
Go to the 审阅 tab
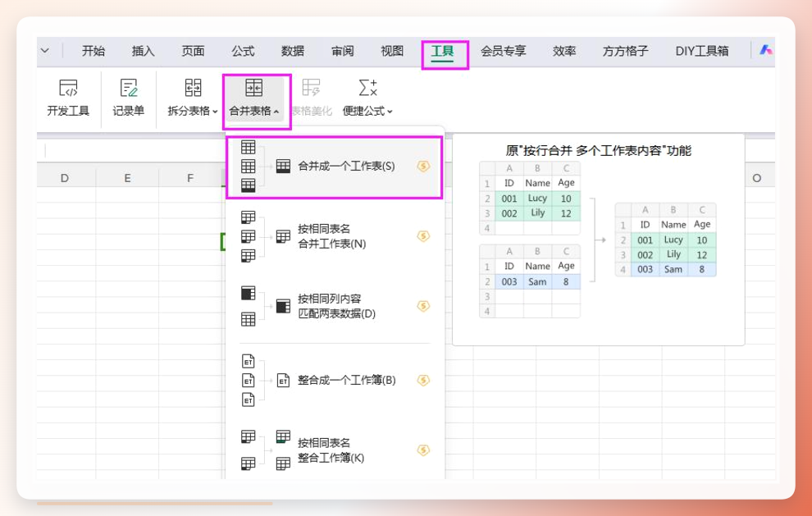(342, 51)
